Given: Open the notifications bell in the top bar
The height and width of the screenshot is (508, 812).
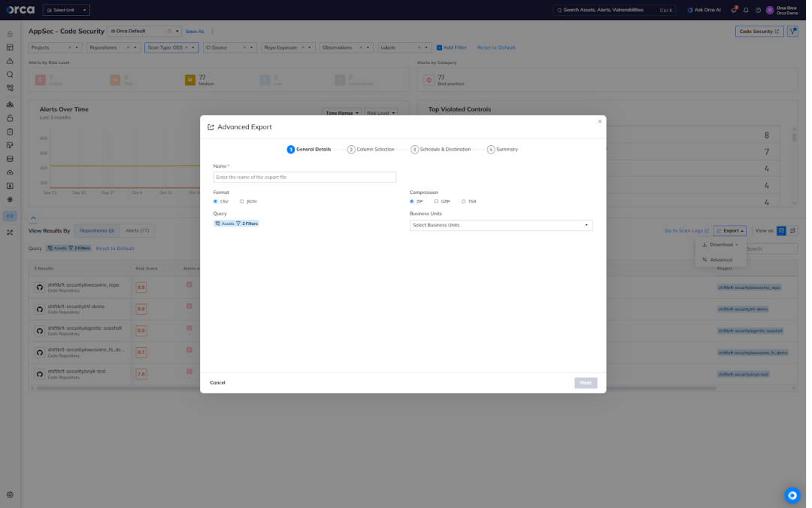Looking at the screenshot, I should 746,10.
